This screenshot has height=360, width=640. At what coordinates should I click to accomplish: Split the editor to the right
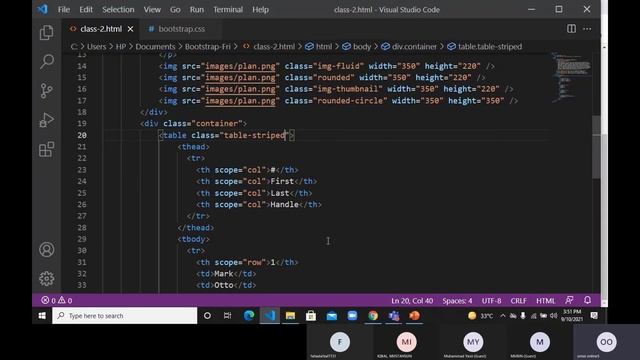(571, 29)
